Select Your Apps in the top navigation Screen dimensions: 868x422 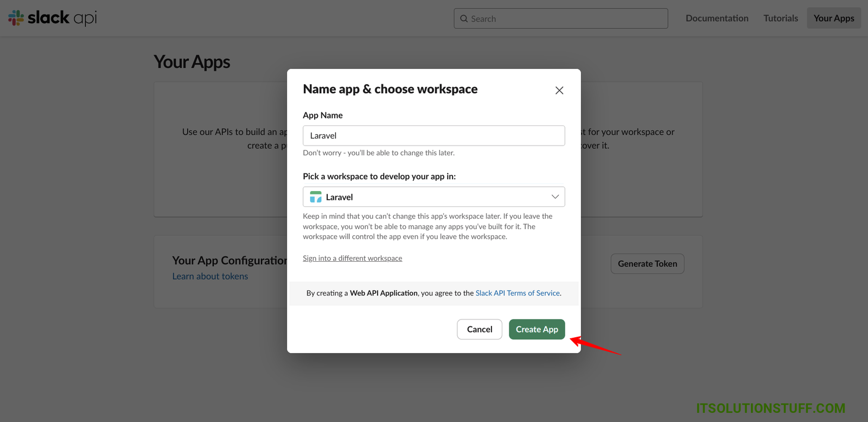point(833,18)
